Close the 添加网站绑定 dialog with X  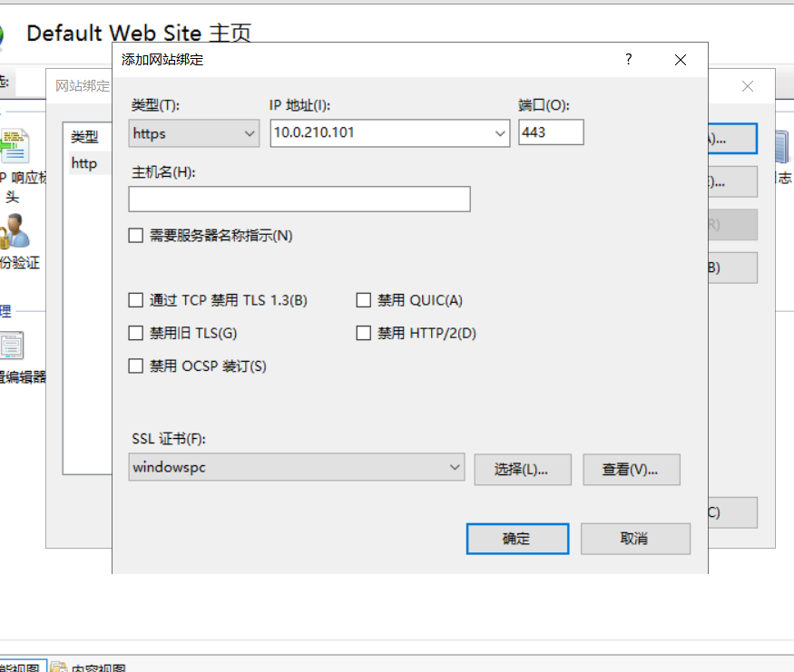tap(681, 60)
